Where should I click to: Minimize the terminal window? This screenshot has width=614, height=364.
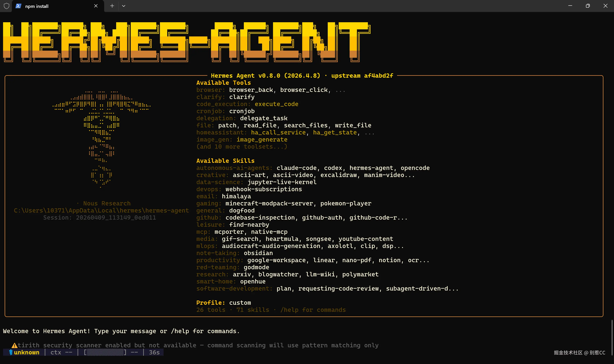pyautogui.click(x=570, y=6)
